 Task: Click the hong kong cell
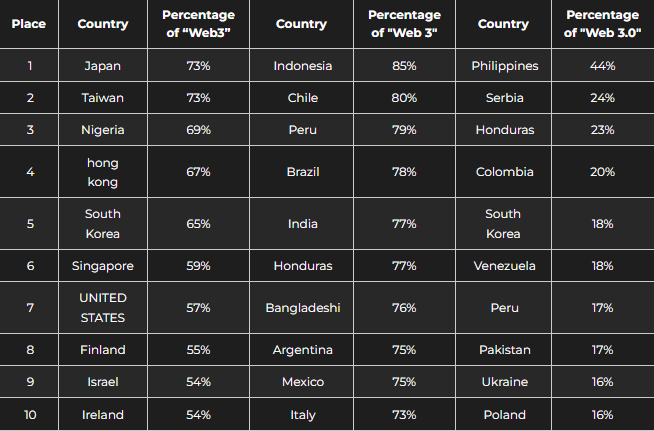pos(103,172)
